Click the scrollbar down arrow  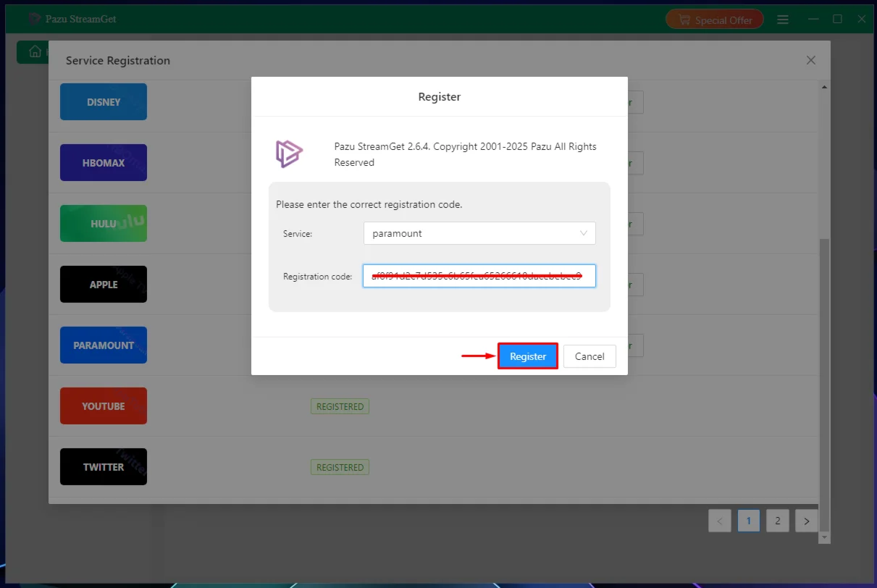click(824, 538)
